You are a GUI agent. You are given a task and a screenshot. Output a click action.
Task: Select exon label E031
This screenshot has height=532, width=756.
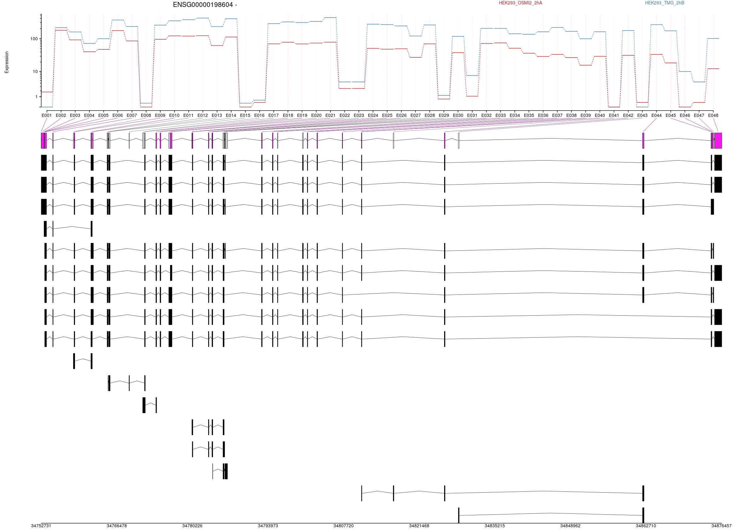click(x=472, y=116)
